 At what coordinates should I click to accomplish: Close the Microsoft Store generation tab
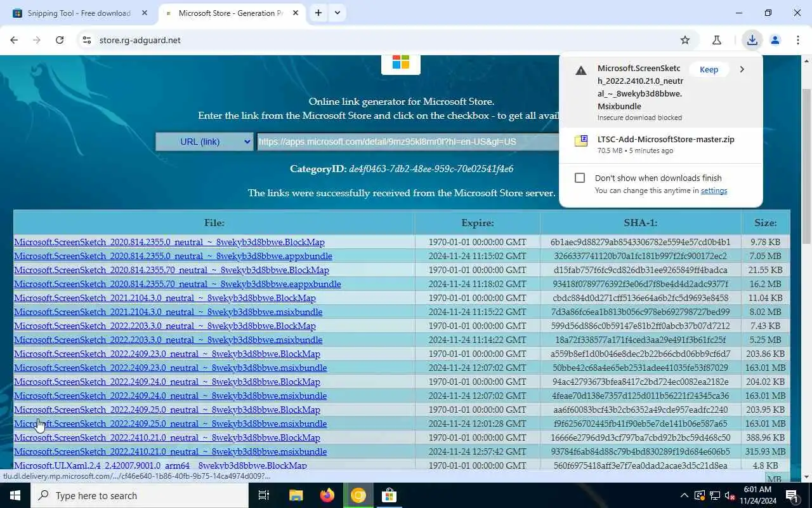click(x=296, y=13)
